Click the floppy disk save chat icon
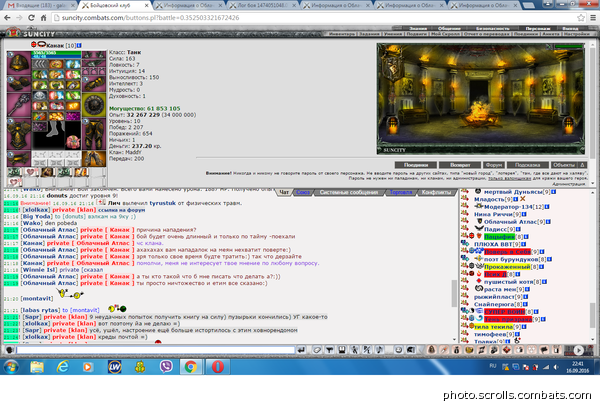This screenshot has width=600, height=405. [x=342, y=349]
